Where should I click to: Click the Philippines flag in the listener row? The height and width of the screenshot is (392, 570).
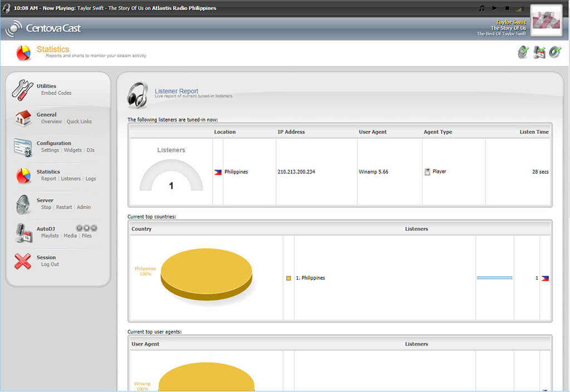pos(218,172)
